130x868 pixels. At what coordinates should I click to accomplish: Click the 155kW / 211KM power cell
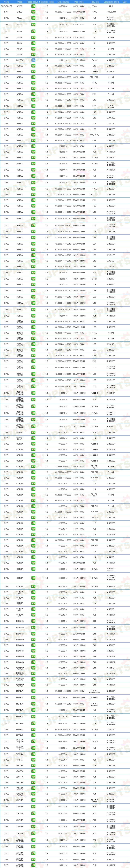pos(79,586)
